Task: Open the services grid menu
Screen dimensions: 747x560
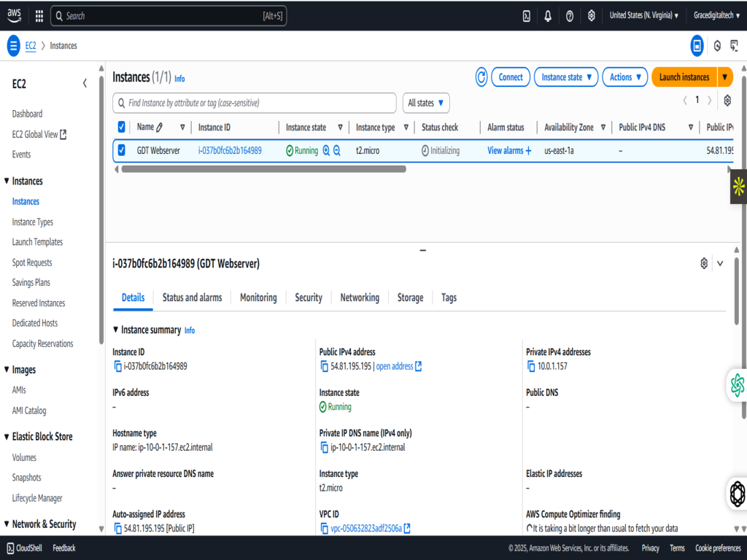Action: tap(39, 16)
